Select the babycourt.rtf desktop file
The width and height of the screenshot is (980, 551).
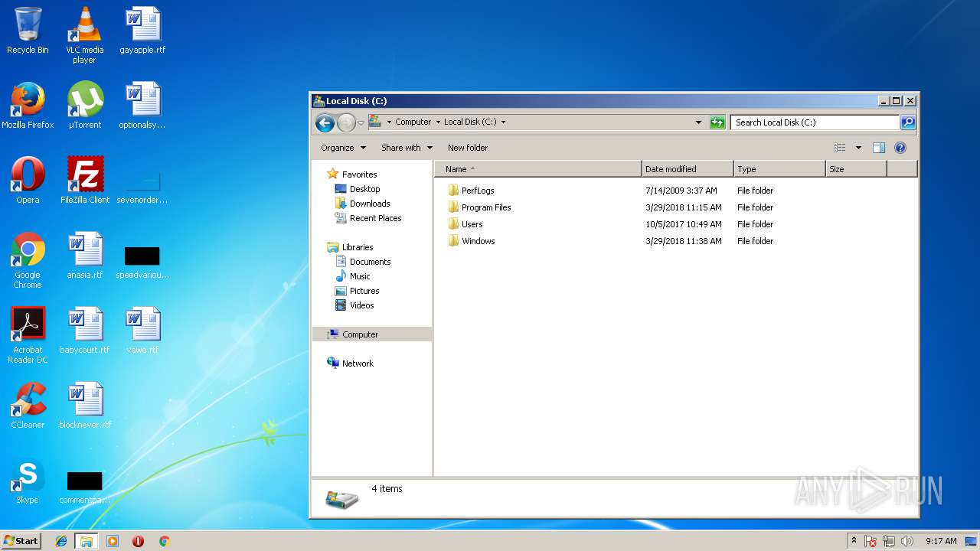click(x=84, y=331)
